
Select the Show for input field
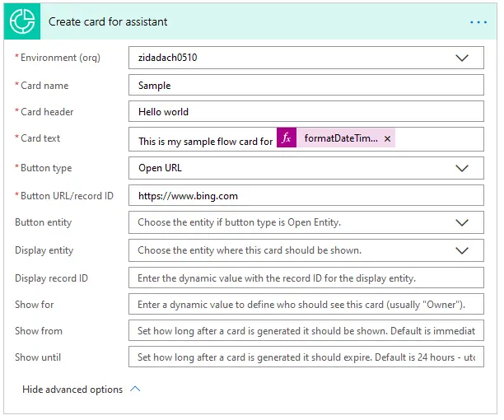306,305
